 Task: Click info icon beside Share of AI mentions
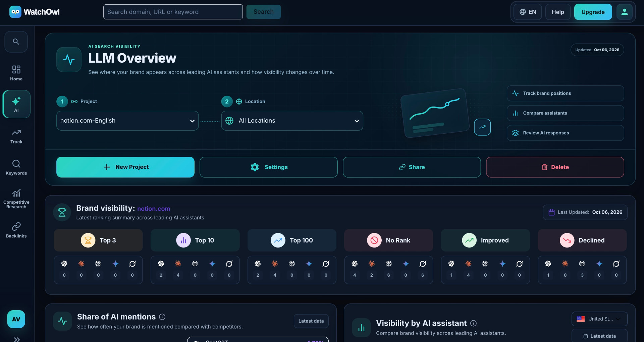click(162, 317)
